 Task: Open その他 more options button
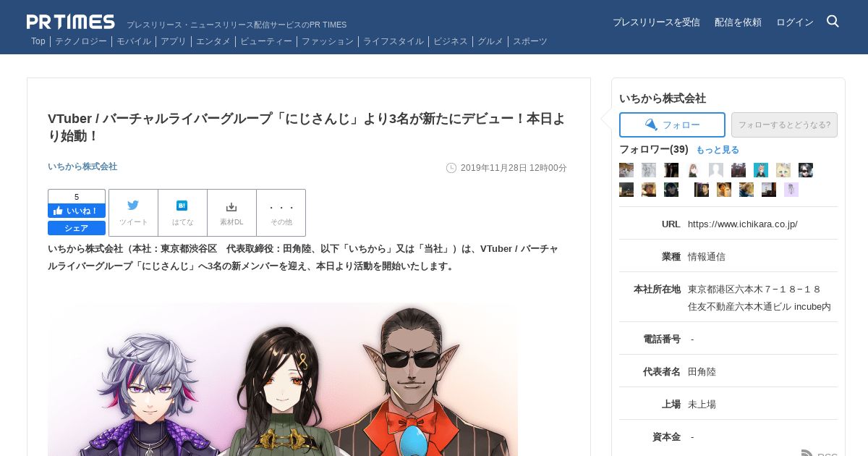pyautogui.click(x=281, y=213)
